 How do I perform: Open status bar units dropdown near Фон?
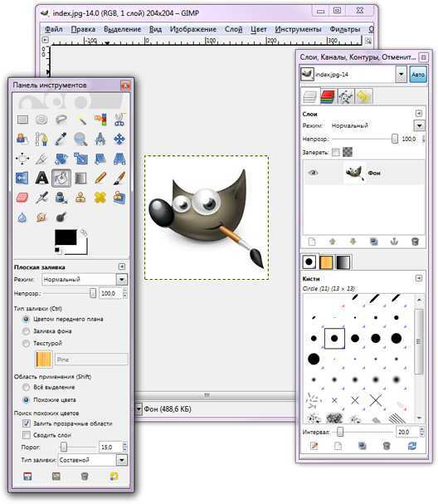point(139,409)
